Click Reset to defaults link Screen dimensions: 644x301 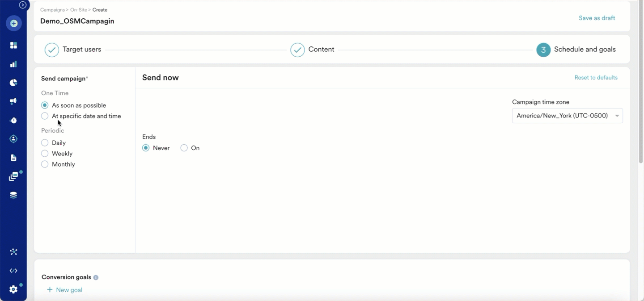click(596, 78)
